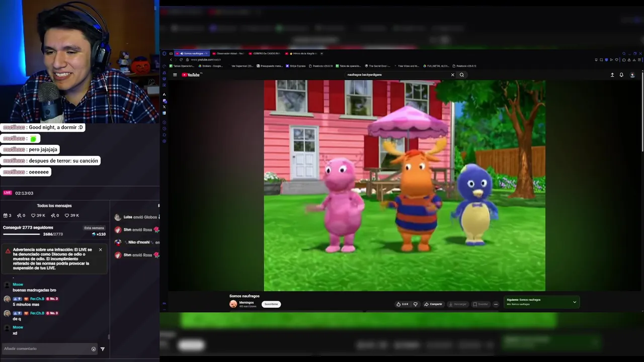Send comment with paper-plane icon

(x=103, y=349)
